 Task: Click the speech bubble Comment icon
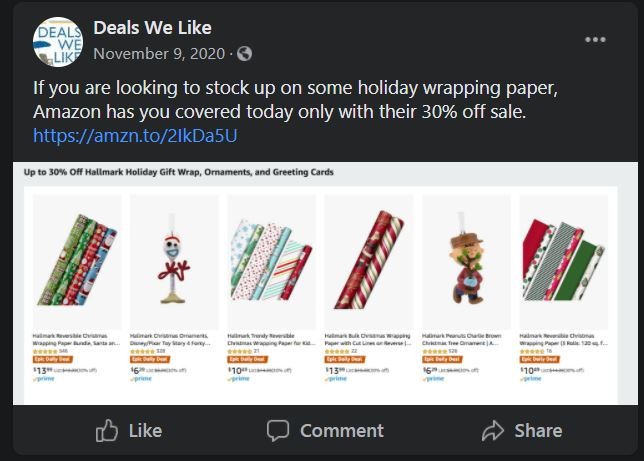tap(278, 431)
